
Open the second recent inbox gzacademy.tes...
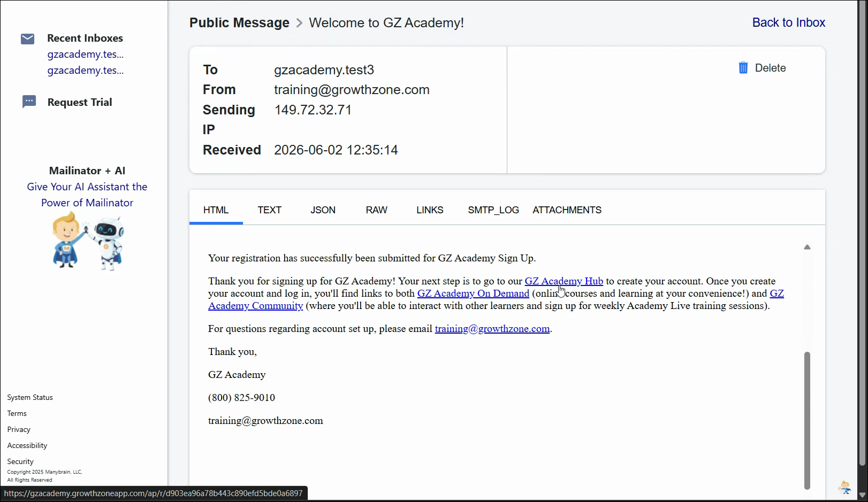[85, 70]
